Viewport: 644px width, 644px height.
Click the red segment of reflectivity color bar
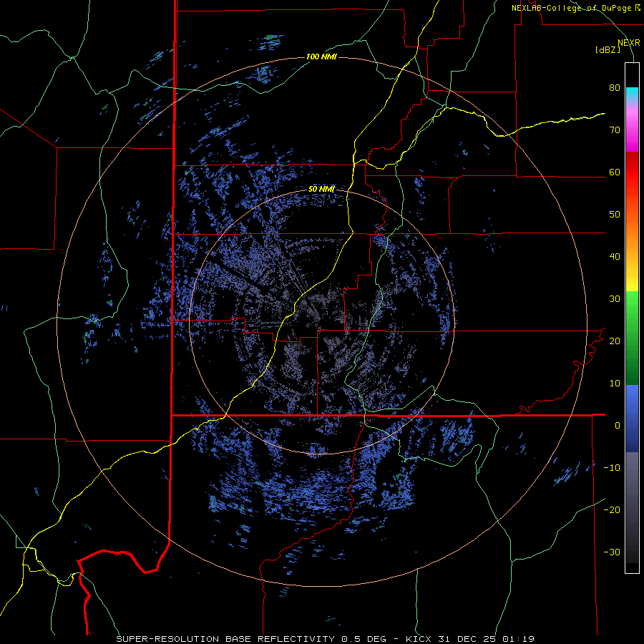point(632,172)
